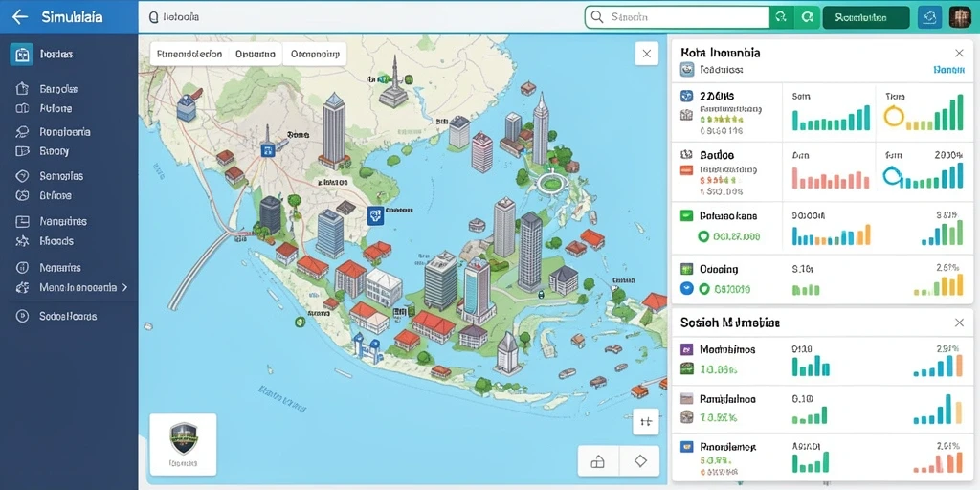980x490 pixels.
Task: Click the diamond icon button at the map's bottom right
Action: (640, 461)
